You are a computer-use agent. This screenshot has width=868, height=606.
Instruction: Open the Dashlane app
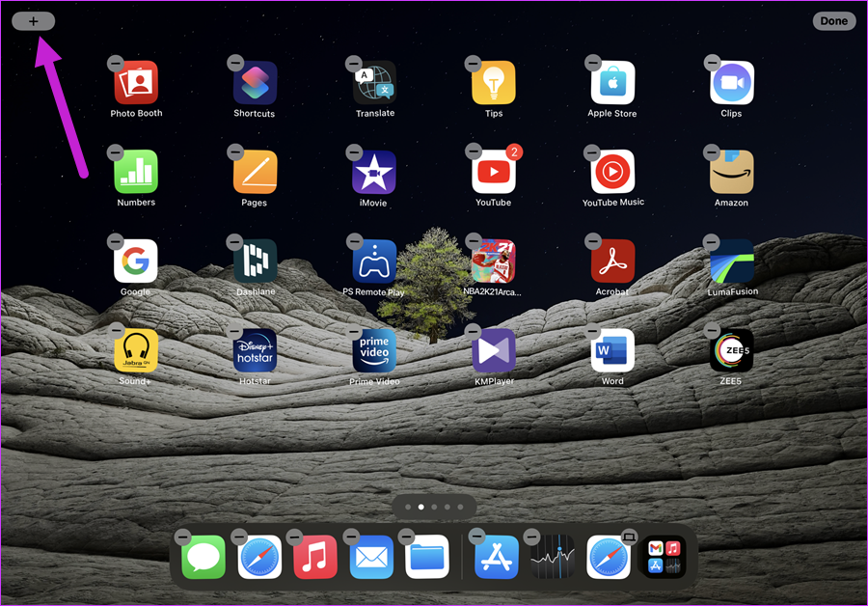tap(256, 261)
